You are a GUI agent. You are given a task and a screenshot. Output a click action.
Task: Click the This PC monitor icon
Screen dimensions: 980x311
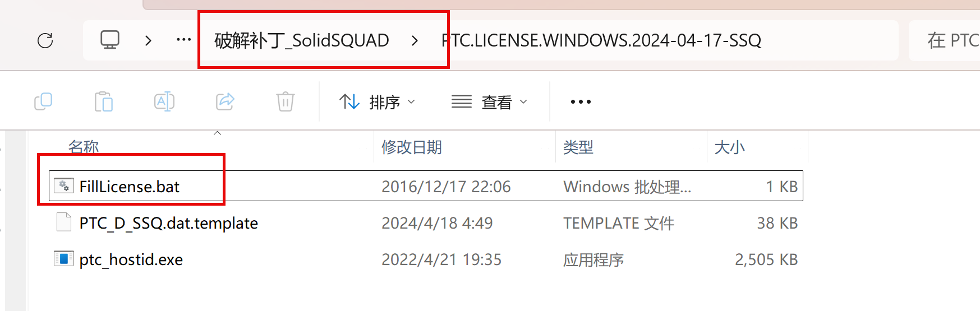pyautogui.click(x=110, y=40)
